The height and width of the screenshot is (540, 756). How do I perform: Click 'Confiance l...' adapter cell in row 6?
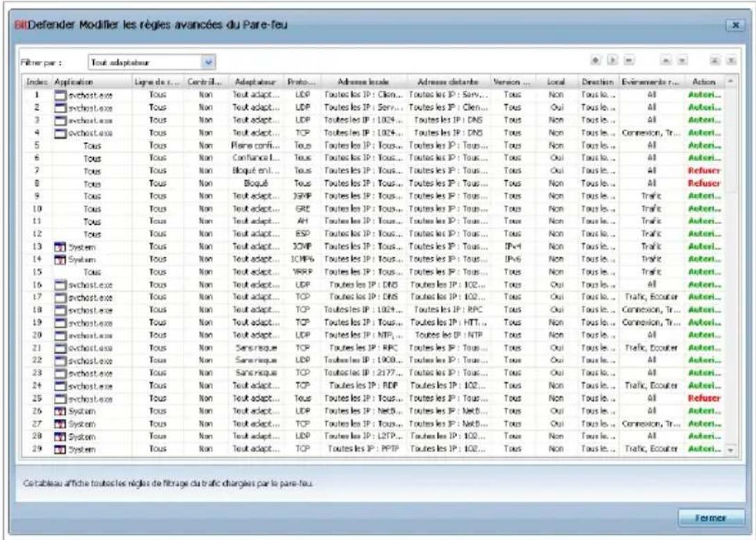point(255,158)
